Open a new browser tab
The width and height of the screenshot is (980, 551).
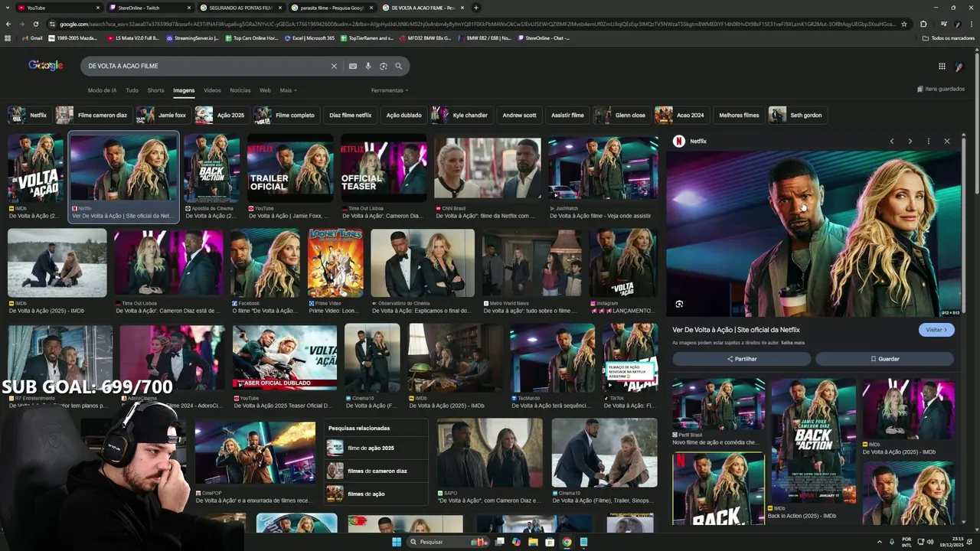tap(476, 8)
